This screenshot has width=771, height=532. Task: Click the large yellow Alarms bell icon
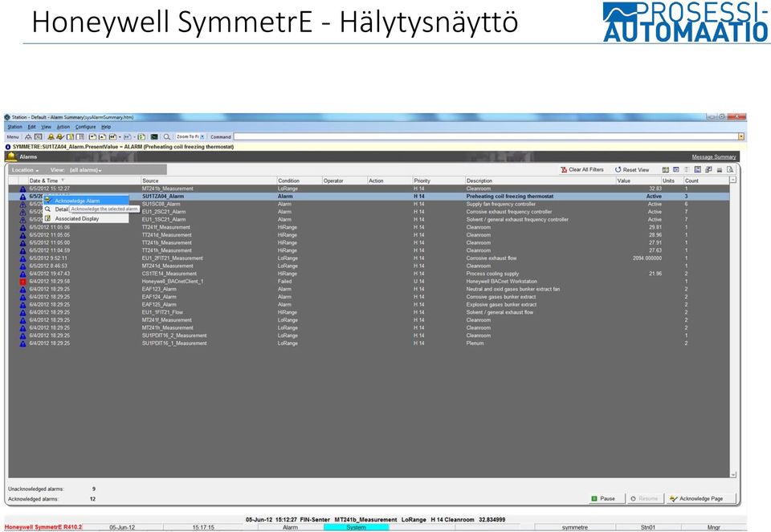[x=11, y=156]
